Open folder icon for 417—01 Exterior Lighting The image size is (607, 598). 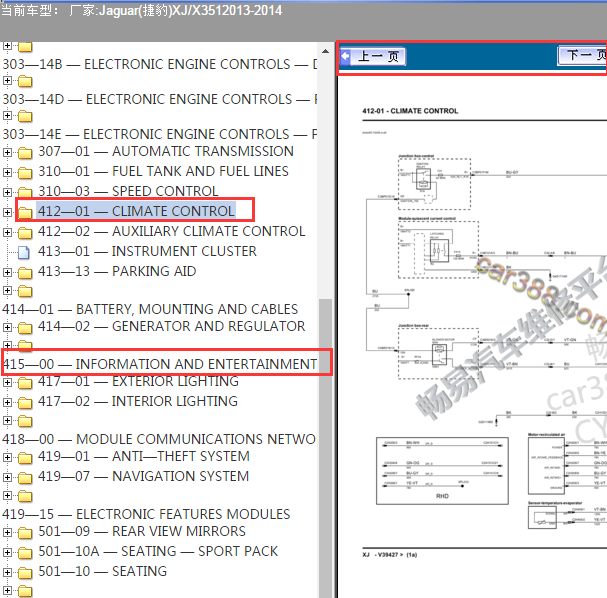tap(25, 383)
